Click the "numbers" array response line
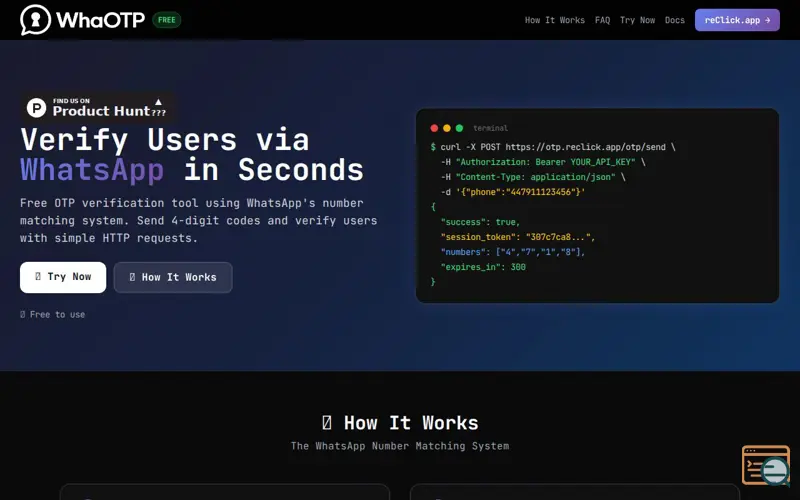The width and height of the screenshot is (800, 500). [x=513, y=252]
